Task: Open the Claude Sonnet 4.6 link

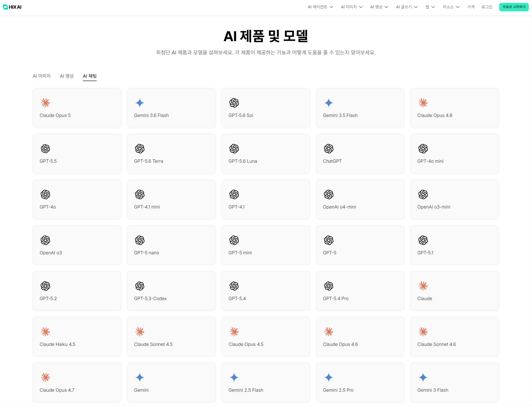Action: click(455, 337)
